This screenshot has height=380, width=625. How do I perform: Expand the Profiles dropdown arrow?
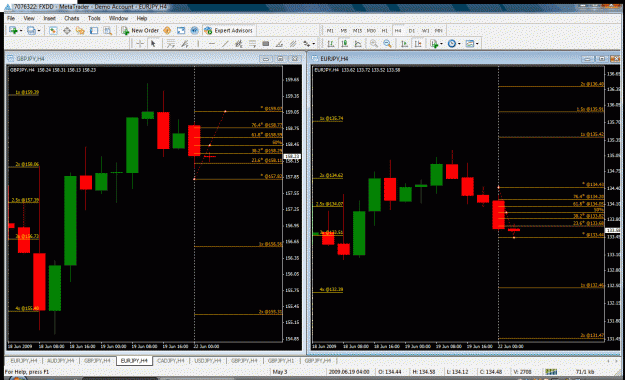(x=39, y=31)
